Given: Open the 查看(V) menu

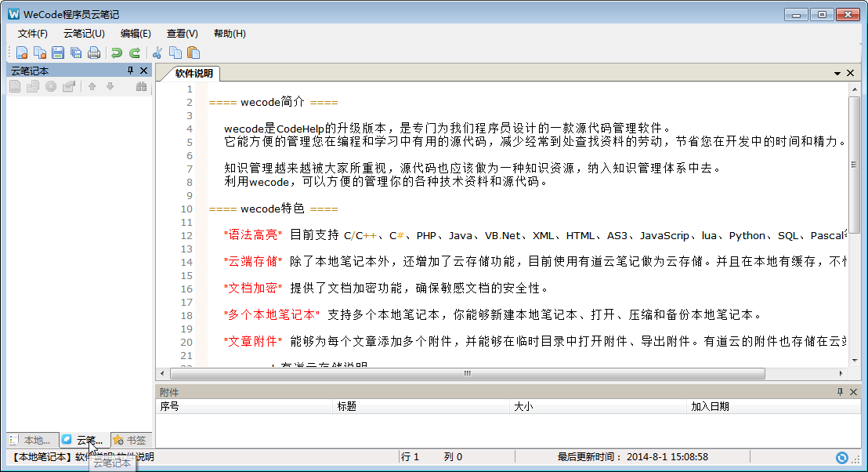Looking at the screenshot, I should tap(182, 33).
